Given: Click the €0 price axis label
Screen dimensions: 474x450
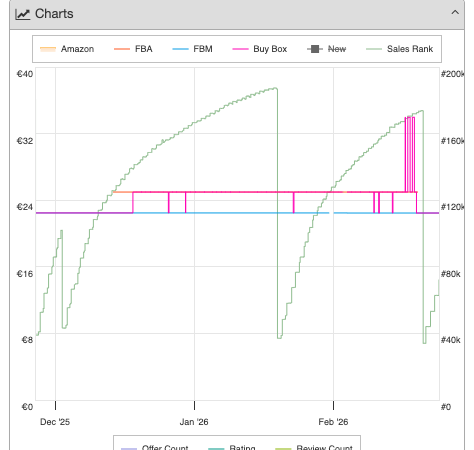Looking at the screenshot, I should 27,407.
